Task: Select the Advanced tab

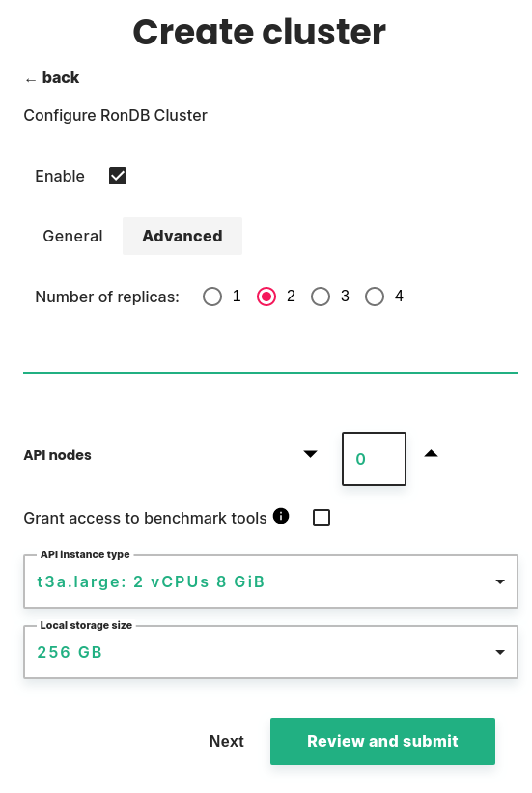Action: coord(182,237)
